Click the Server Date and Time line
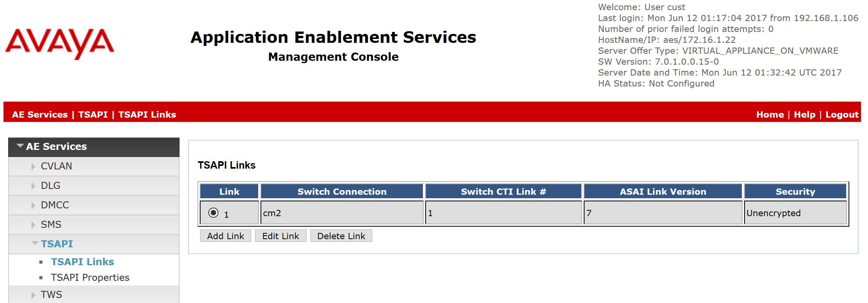The width and height of the screenshot is (868, 303). [x=720, y=72]
